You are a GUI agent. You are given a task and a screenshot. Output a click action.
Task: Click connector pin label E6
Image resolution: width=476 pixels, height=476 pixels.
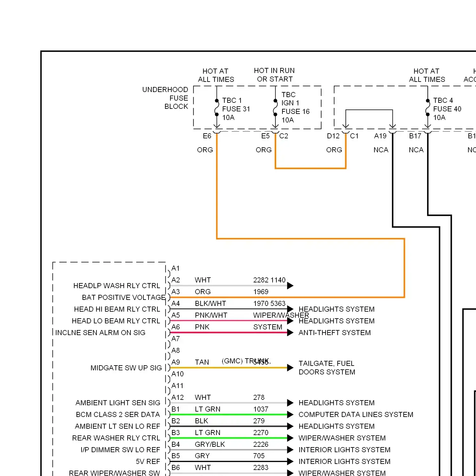pyautogui.click(x=207, y=136)
